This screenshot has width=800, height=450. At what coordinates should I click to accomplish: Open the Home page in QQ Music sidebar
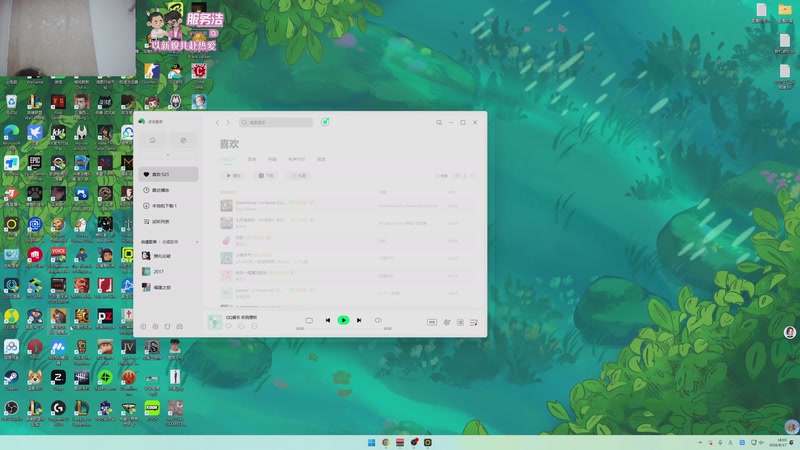click(153, 140)
